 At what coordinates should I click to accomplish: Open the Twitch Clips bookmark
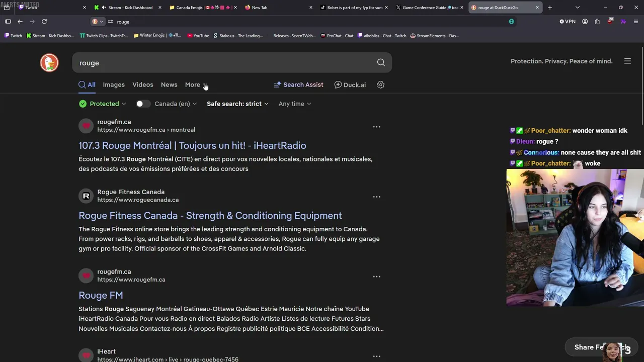104,36
